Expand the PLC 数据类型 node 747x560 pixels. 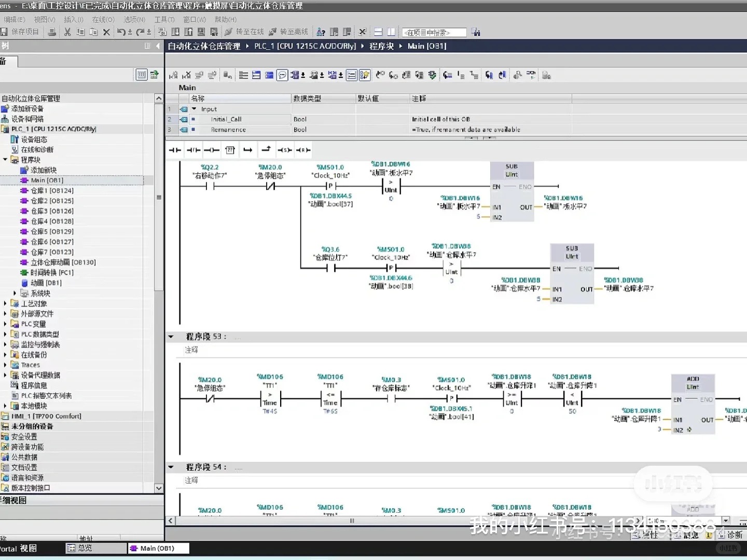pos(5,334)
